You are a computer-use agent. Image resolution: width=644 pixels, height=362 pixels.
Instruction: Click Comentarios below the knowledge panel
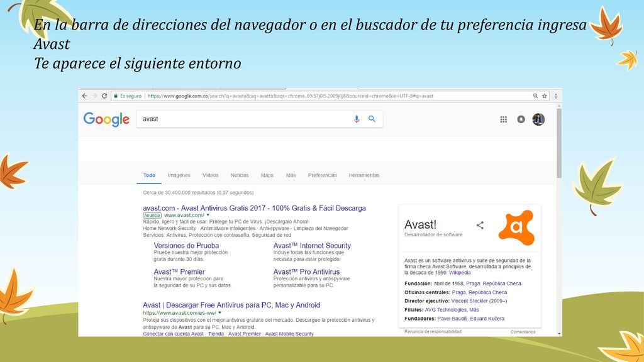pyautogui.click(x=523, y=332)
